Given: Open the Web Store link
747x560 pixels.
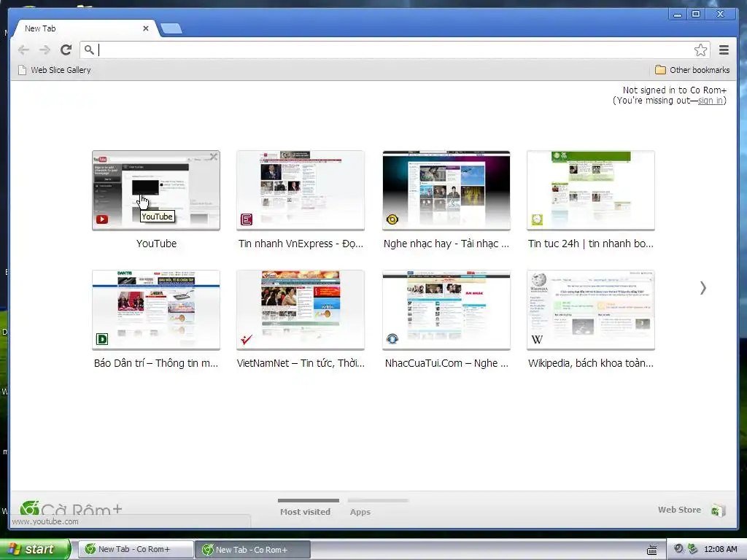Looking at the screenshot, I should point(679,510).
